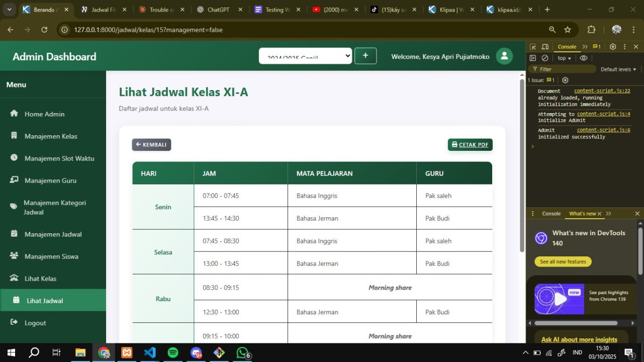644x362 pixels.
Task: Click the Cetak PDF button
Action: (470, 145)
